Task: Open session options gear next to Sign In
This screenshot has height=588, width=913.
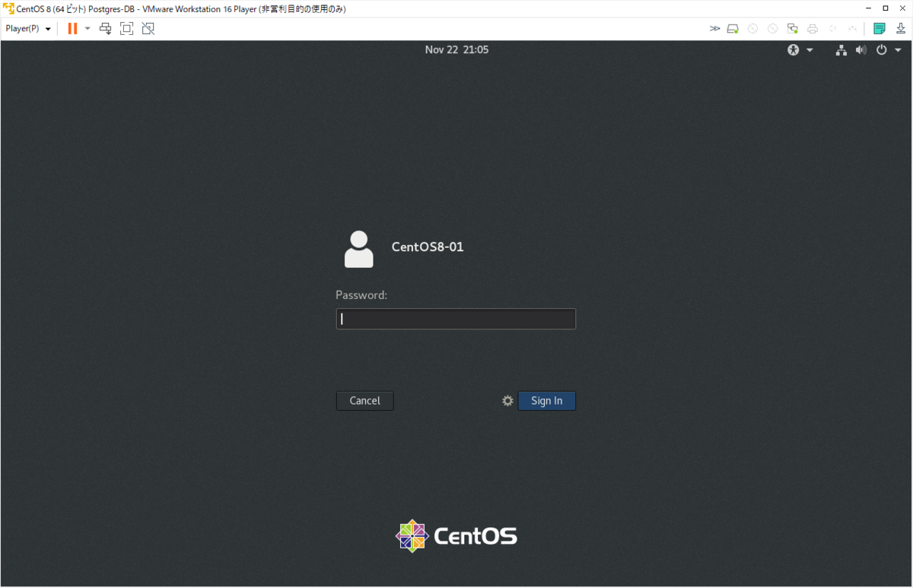Action: (x=507, y=401)
